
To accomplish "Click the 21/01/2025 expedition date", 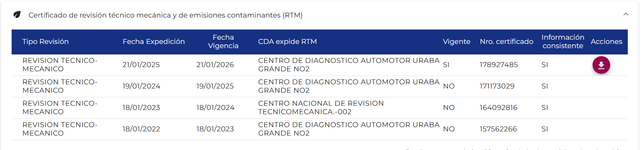I will coord(141,65).
